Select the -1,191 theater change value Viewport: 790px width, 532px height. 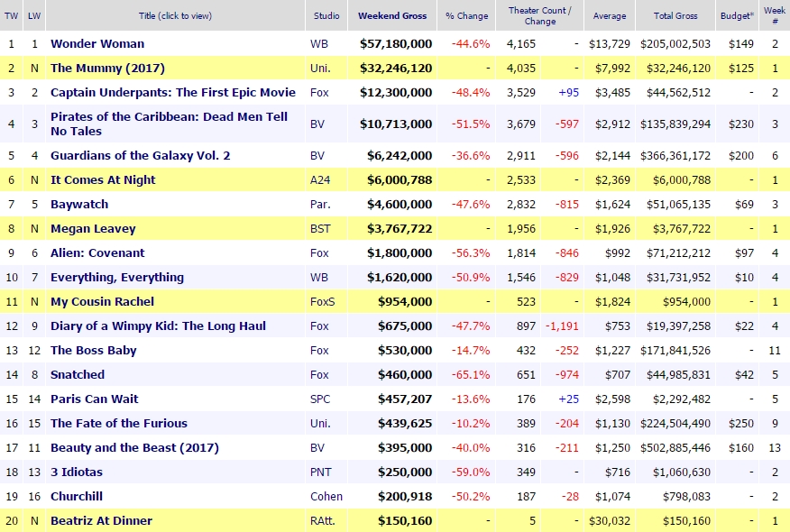(x=562, y=326)
